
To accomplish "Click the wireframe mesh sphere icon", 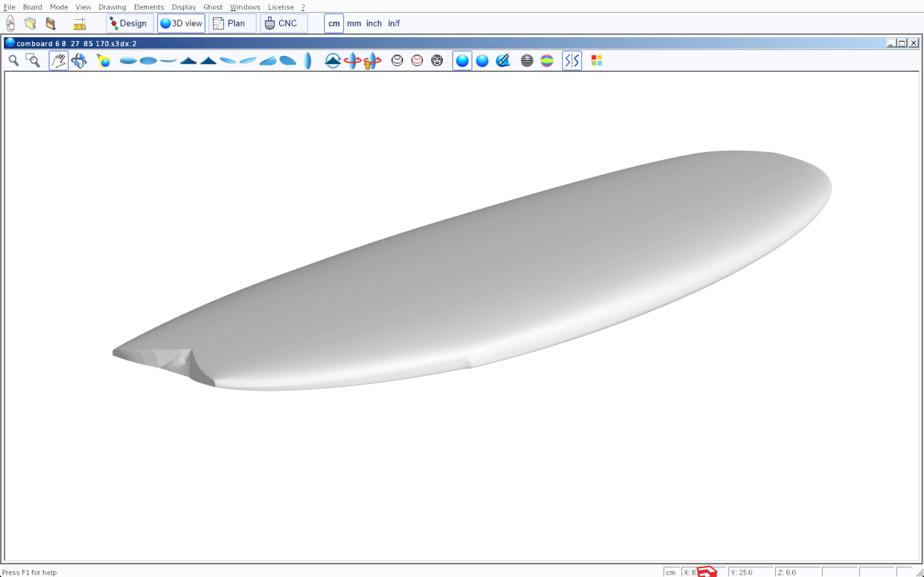I will pyautogui.click(x=437, y=61).
